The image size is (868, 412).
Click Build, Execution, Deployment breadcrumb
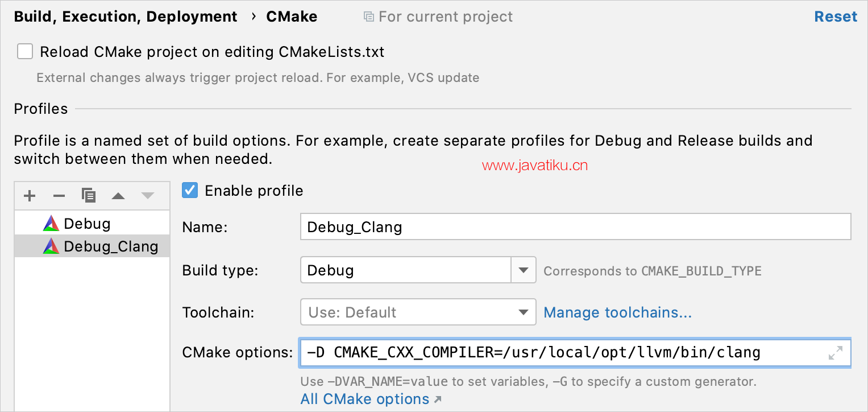(126, 17)
